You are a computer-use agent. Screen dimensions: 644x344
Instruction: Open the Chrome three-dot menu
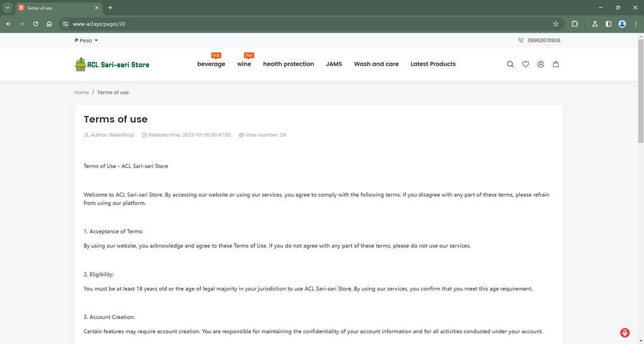[x=635, y=24]
